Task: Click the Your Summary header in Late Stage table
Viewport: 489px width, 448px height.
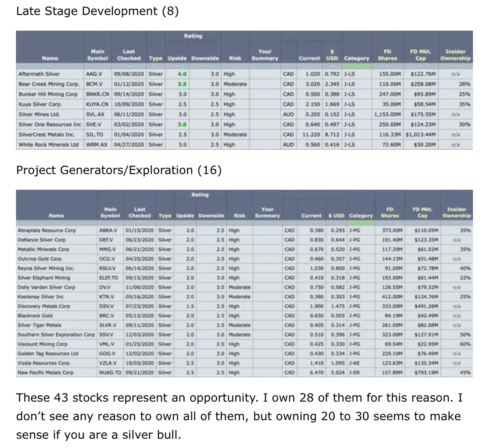Action: click(x=265, y=55)
